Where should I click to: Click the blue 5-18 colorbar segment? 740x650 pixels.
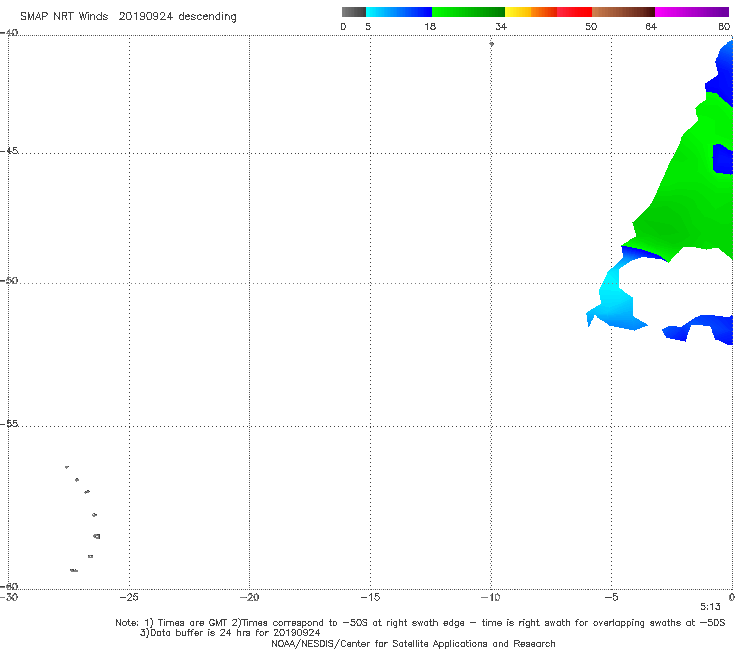point(399,12)
